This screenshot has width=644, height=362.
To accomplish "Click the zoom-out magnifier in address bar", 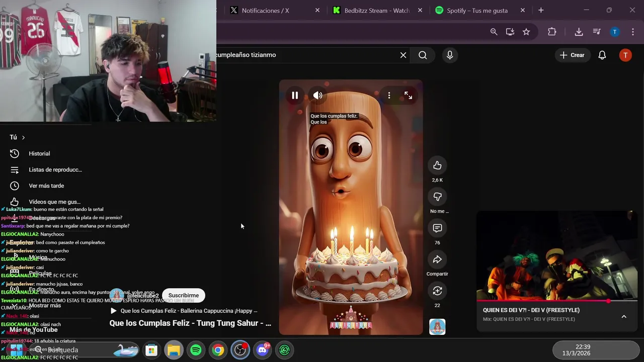I will click(x=494, y=32).
